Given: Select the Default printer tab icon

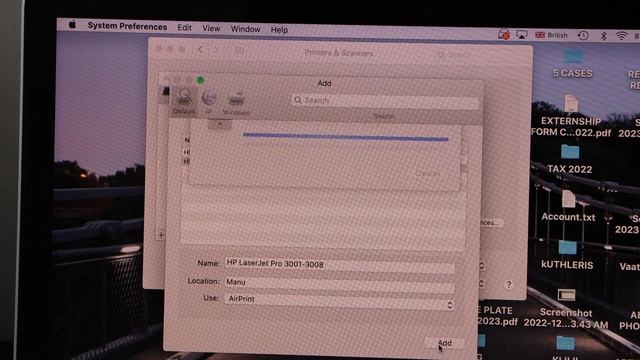Looking at the screenshot, I should [x=184, y=100].
